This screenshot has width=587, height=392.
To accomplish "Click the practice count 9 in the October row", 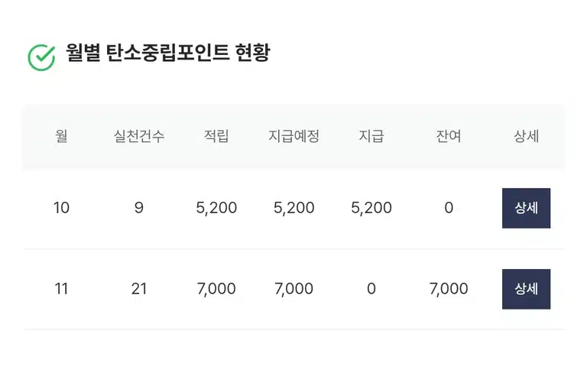I will [x=139, y=208].
